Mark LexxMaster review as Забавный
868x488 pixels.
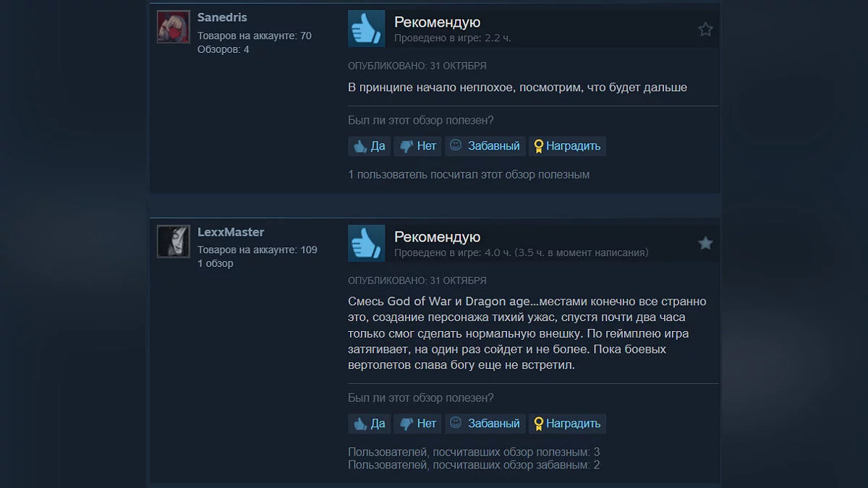point(485,424)
